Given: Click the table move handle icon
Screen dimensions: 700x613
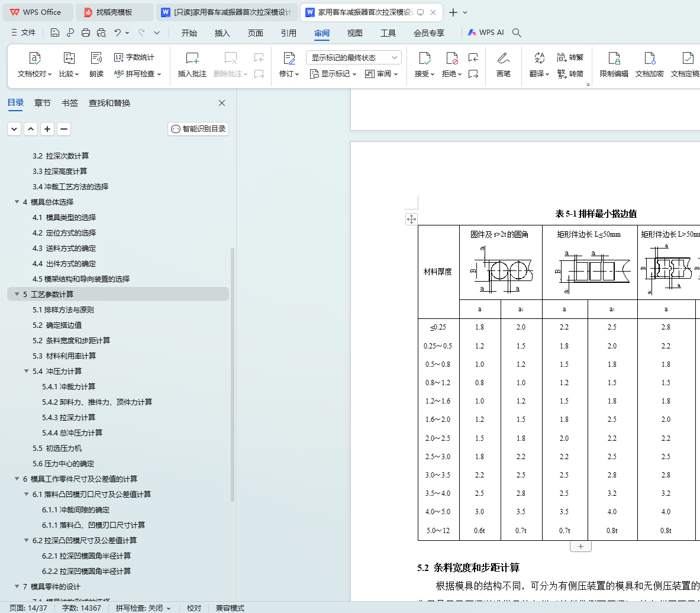Looking at the screenshot, I should click(411, 219).
